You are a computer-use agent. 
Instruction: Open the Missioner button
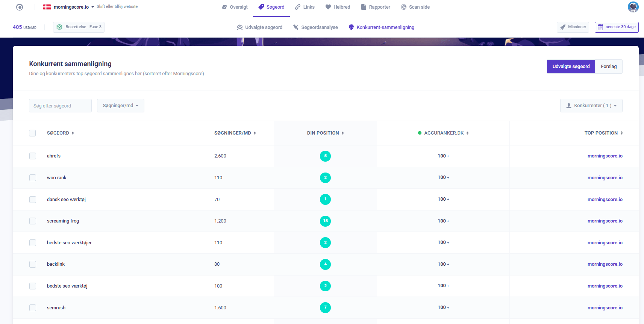coord(573,27)
